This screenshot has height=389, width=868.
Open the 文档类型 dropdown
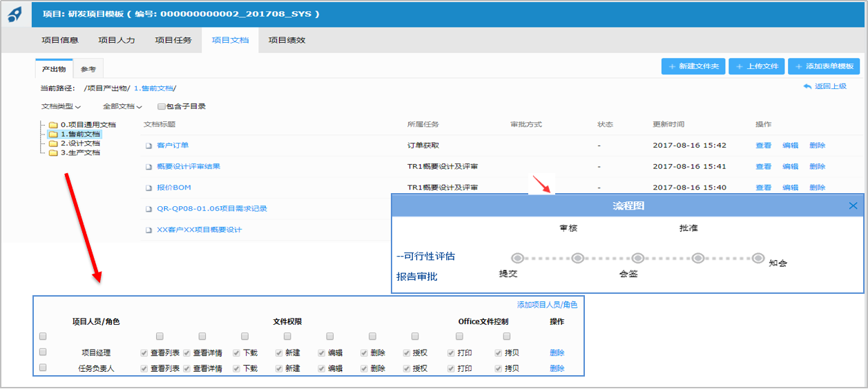[61, 107]
